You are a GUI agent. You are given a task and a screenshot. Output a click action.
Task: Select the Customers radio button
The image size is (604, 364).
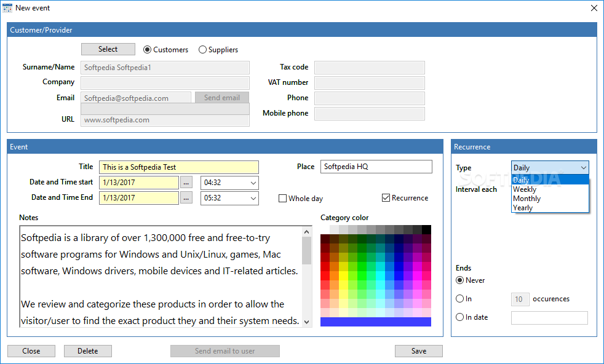point(147,50)
